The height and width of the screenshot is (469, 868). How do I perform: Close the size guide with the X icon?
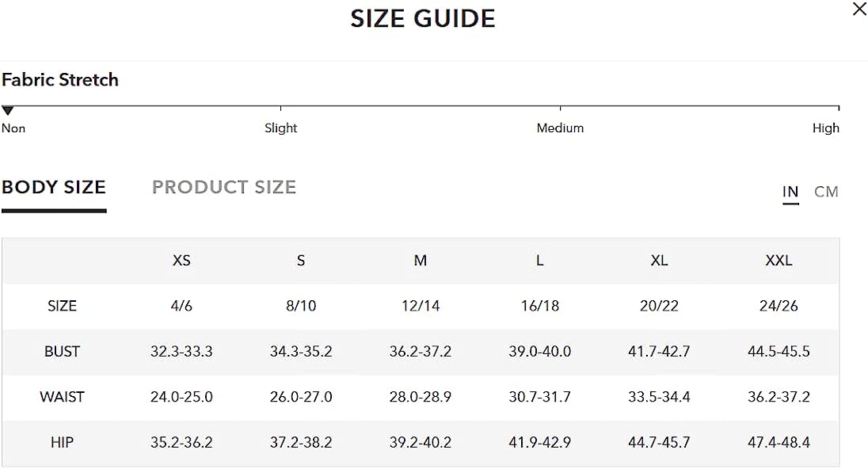coord(860,9)
